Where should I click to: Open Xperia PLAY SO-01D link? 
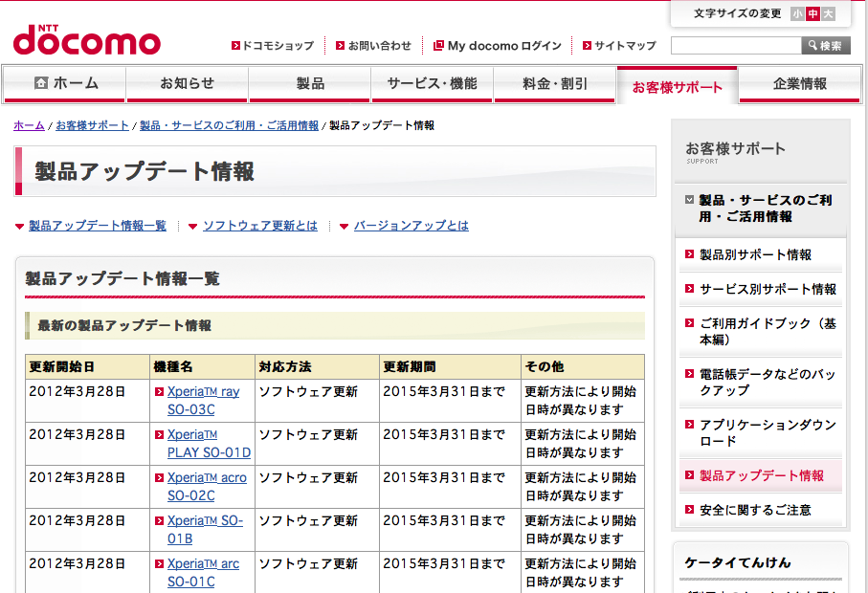point(209,444)
